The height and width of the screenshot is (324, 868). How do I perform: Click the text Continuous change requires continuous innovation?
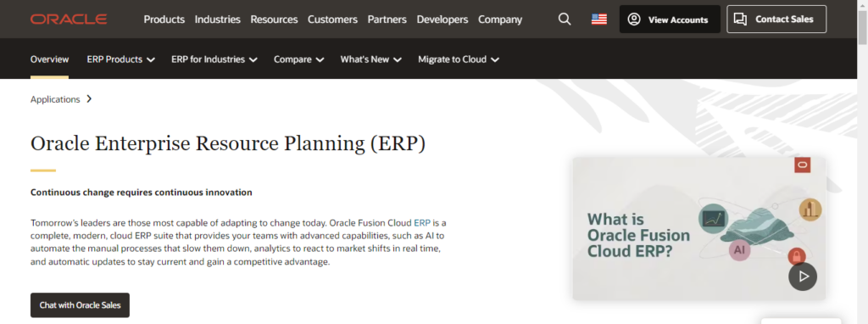[x=142, y=193]
